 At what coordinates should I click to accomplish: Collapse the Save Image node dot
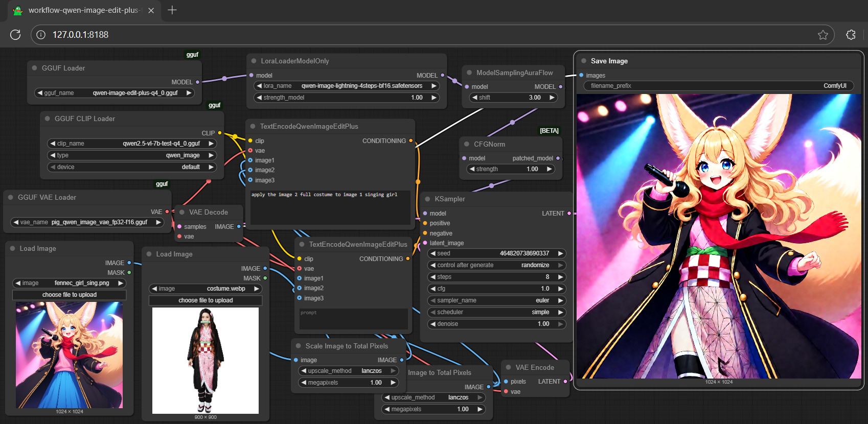pos(584,61)
